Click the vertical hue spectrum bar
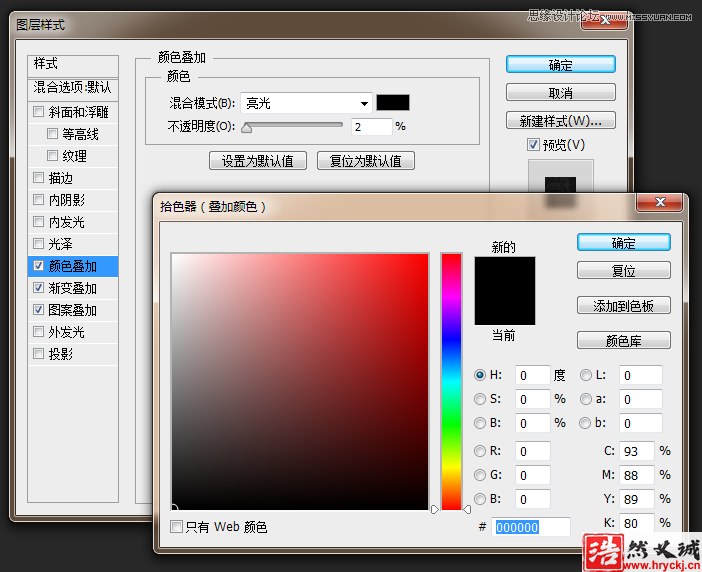The height and width of the screenshot is (572, 702). 451,381
